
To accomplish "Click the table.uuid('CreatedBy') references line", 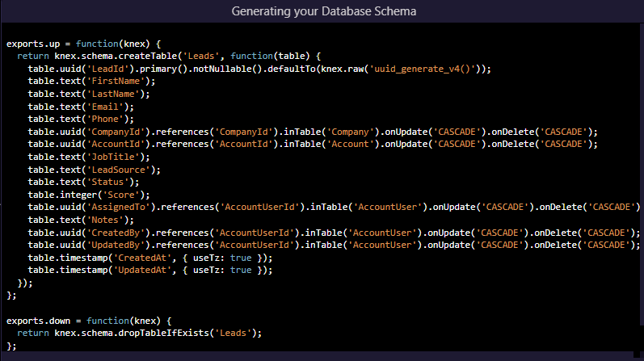I will pos(334,232).
